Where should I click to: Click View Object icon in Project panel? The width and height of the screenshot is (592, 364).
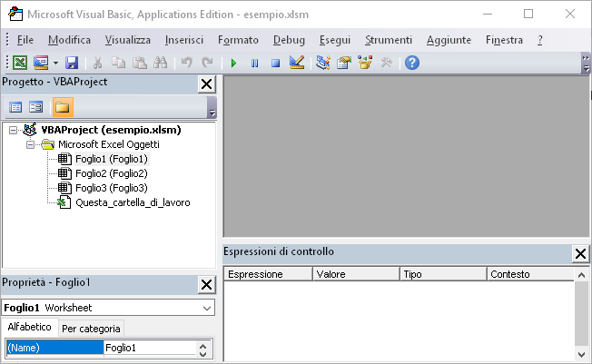[36, 107]
